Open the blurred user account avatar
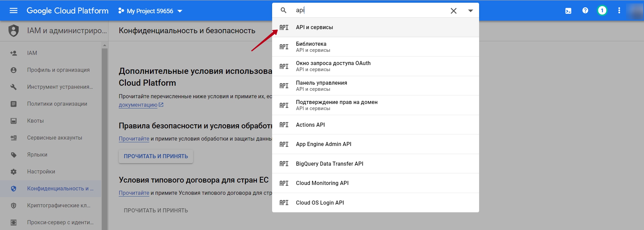 (x=635, y=11)
